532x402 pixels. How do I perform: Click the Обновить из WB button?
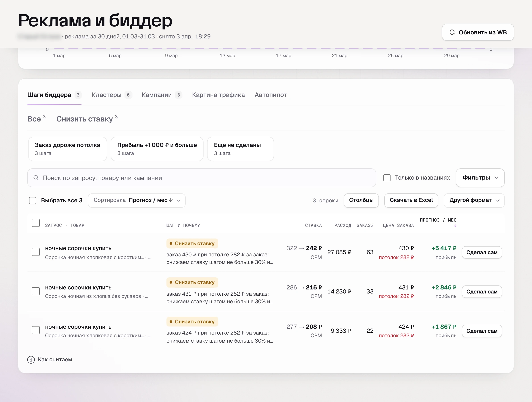click(x=478, y=32)
